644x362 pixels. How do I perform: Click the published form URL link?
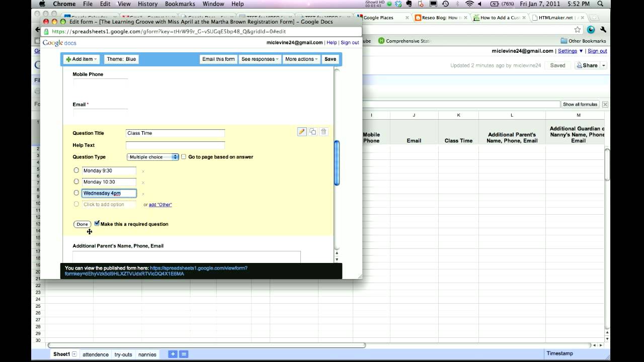pyautogui.click(x=156, y=271)
